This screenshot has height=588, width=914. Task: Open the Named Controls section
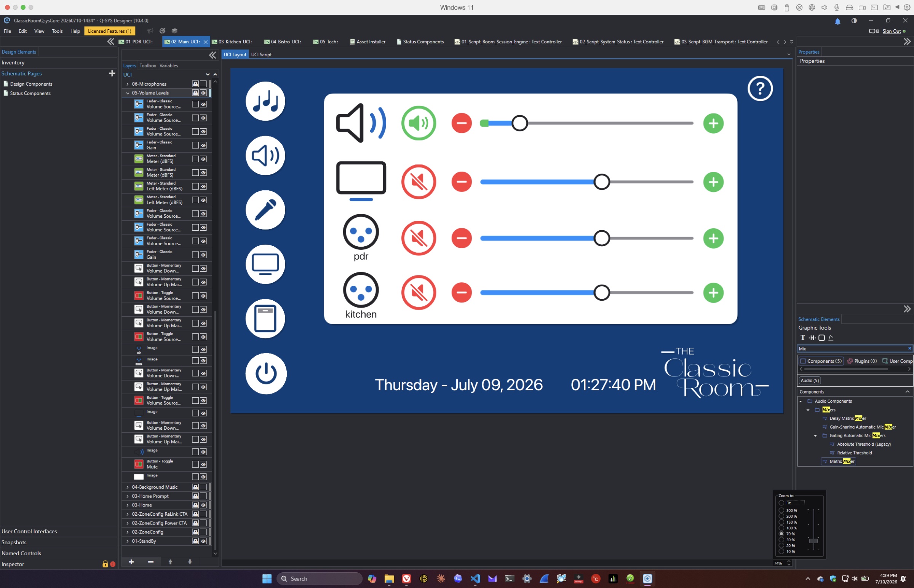pos(59,553)
